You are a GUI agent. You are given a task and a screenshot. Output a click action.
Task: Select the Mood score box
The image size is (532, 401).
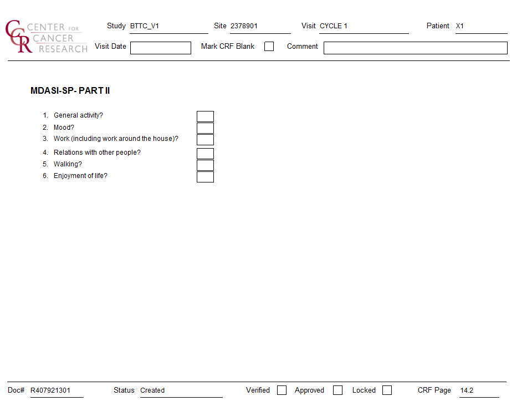coord(205,128)
